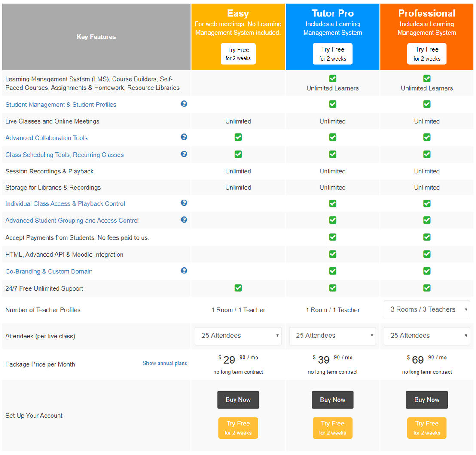Click Easy plan 1 Room / 1 Teacher text
Viewport: 476px width, 455px height.
coord(238,310)
